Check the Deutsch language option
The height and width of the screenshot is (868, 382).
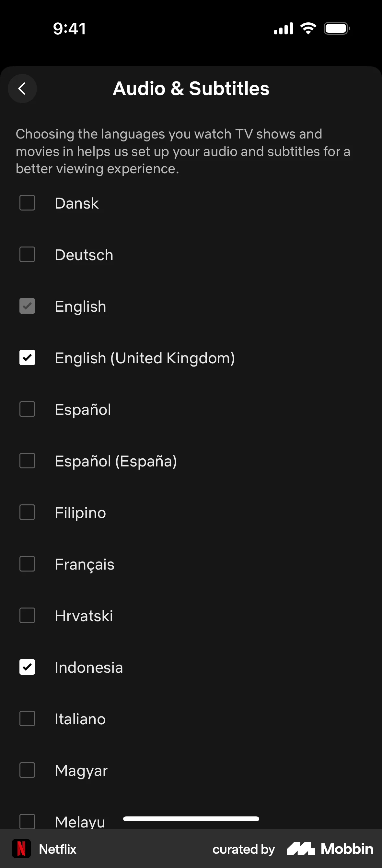point(27,254)
